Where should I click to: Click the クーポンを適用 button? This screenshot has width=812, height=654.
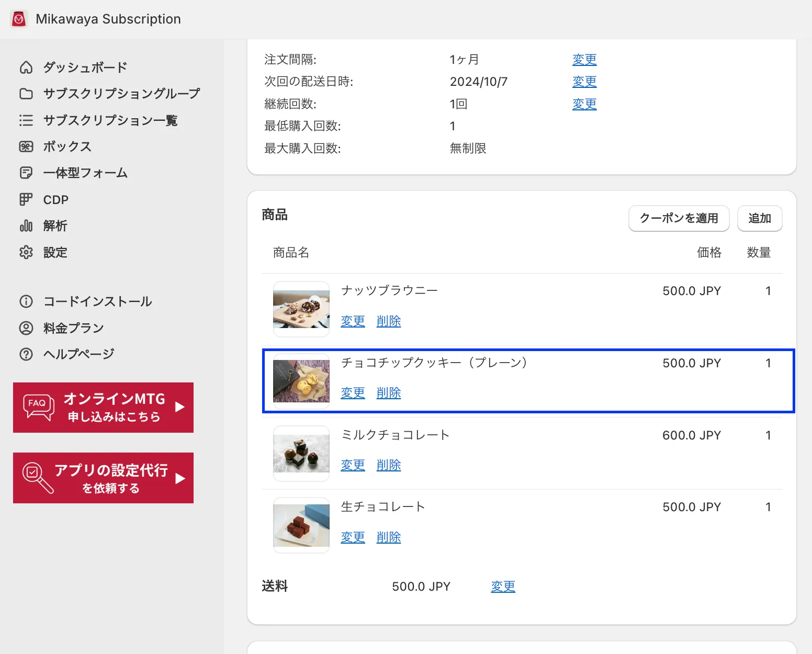pos(679,218)
